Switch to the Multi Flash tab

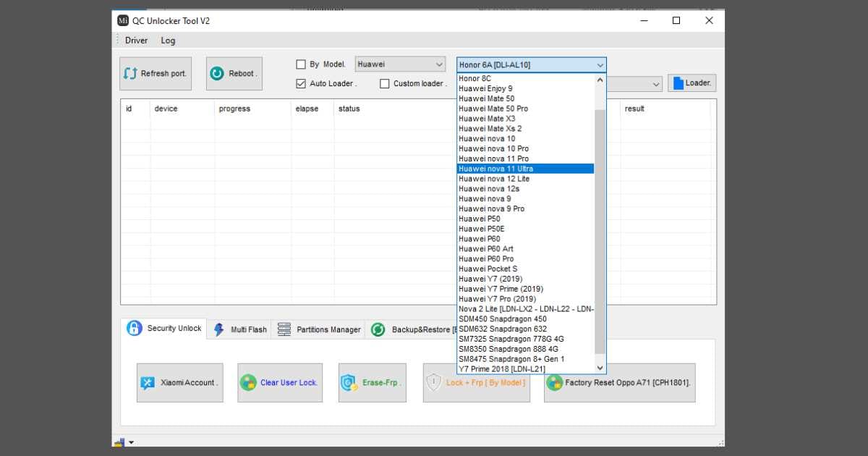pyautogui.click(x=241, y=329)
